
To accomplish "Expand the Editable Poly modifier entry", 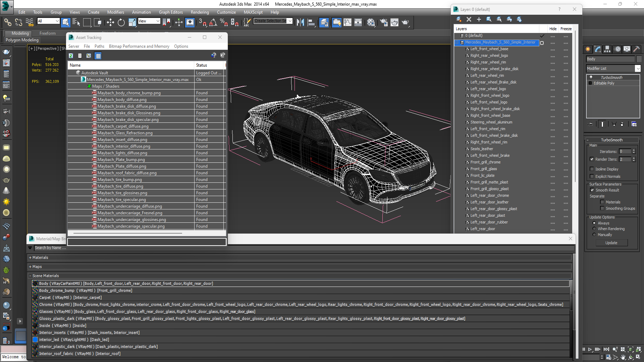I will tap(590, 83).
